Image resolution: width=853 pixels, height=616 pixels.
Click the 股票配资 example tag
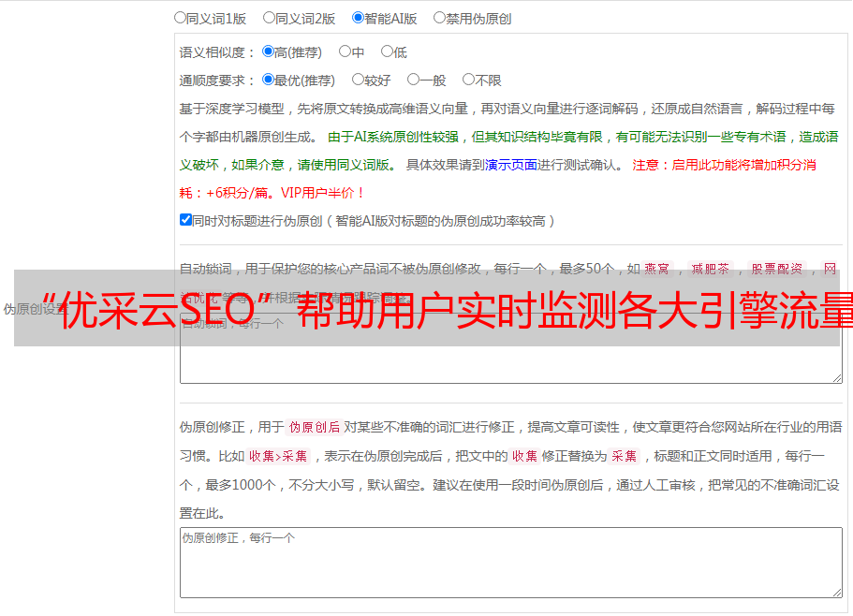coord(777,269)
